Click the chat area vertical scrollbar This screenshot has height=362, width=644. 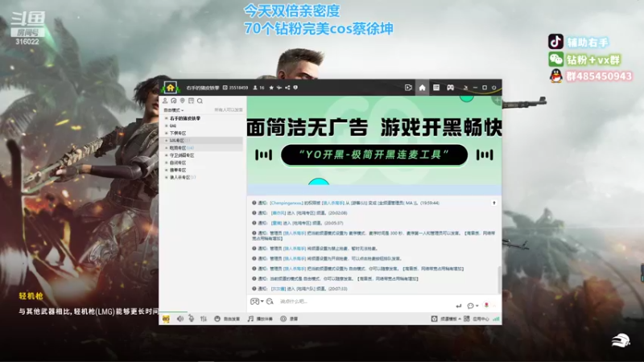[499, 279]
